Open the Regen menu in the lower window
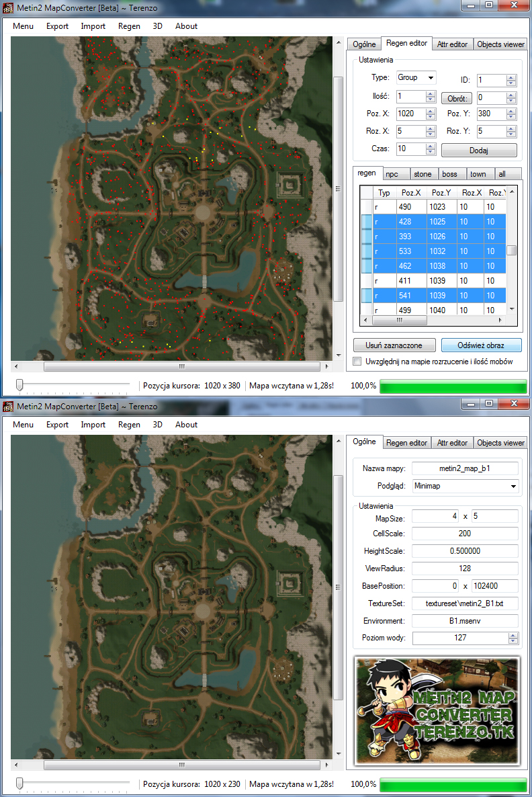Image resolution: width=532 pixels, height=797 pixels. tap(129, 425)
